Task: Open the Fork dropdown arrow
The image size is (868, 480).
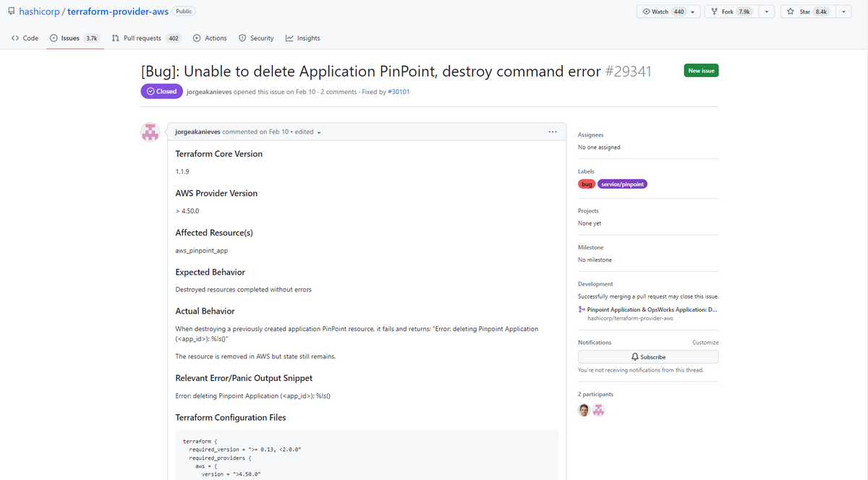Action: [767, 12]
